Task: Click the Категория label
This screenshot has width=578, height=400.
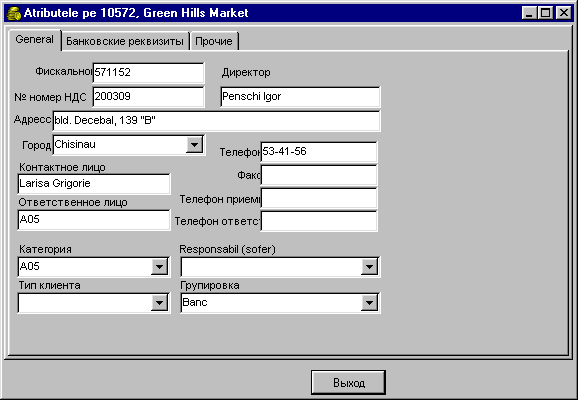Action: tap(45, 249)
